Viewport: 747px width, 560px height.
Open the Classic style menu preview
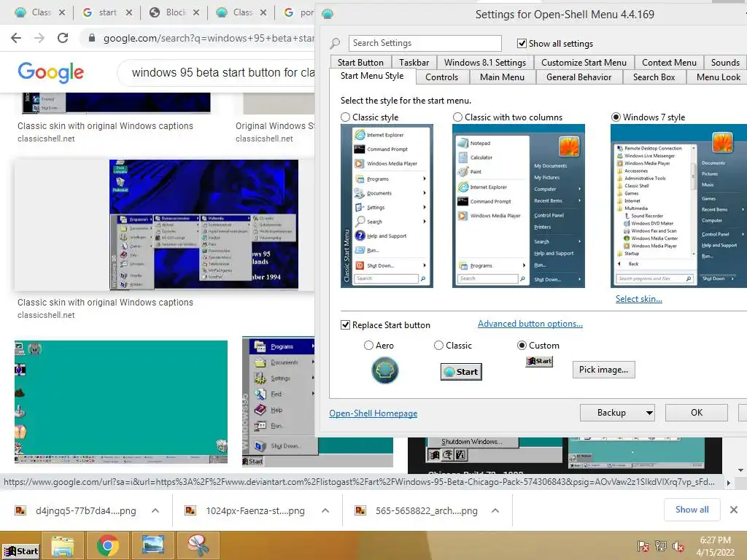point(387,206)
